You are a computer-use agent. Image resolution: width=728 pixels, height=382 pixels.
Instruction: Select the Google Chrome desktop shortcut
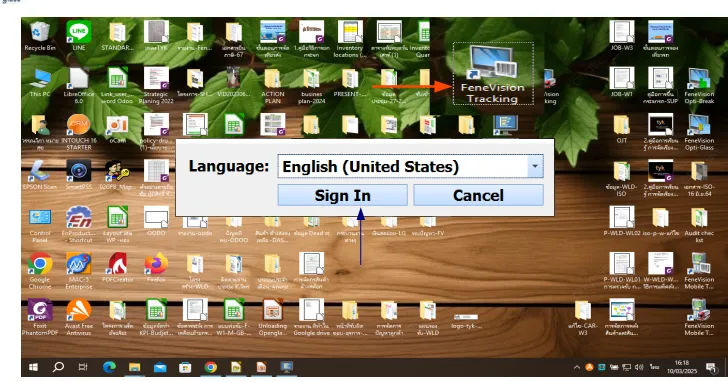pos(40,272)
